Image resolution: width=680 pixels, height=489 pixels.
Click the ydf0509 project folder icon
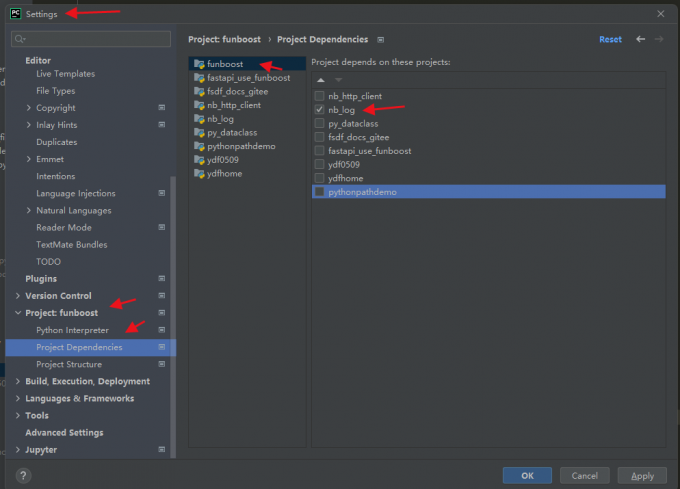tap(199, 160)
